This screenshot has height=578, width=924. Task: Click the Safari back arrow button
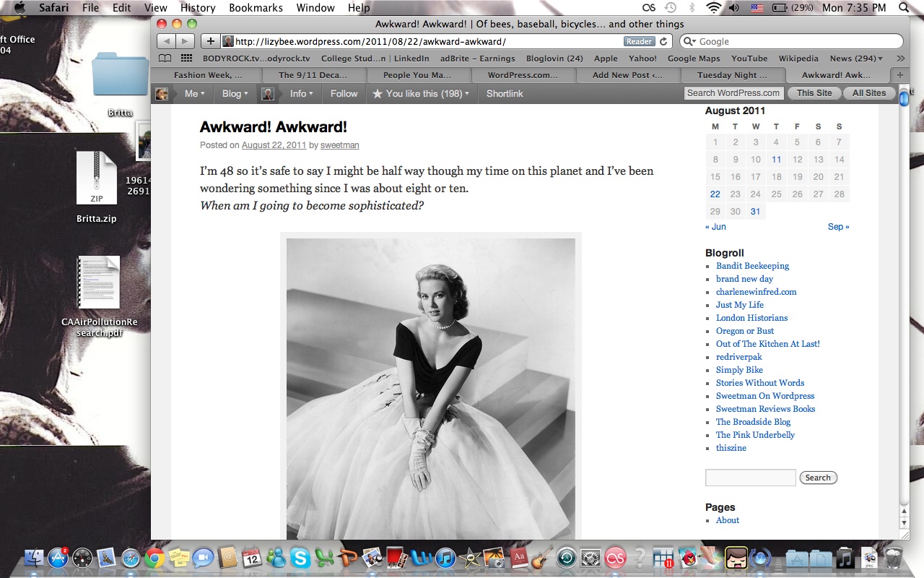point(166,41)
